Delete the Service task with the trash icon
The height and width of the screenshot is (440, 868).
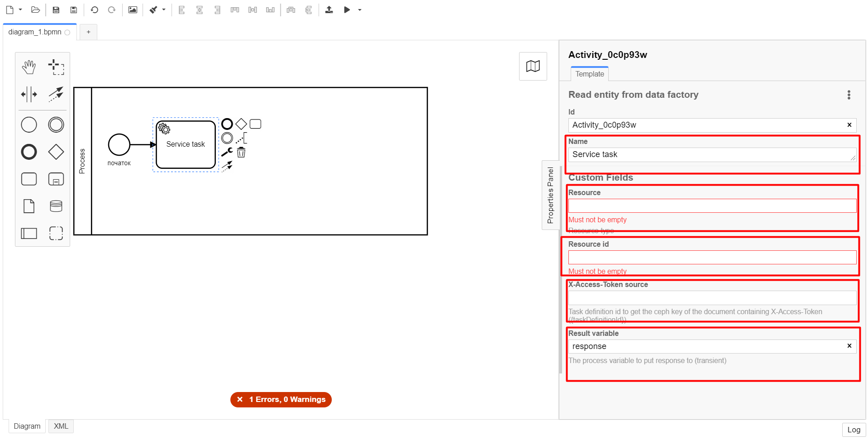[x=241, y=152]
